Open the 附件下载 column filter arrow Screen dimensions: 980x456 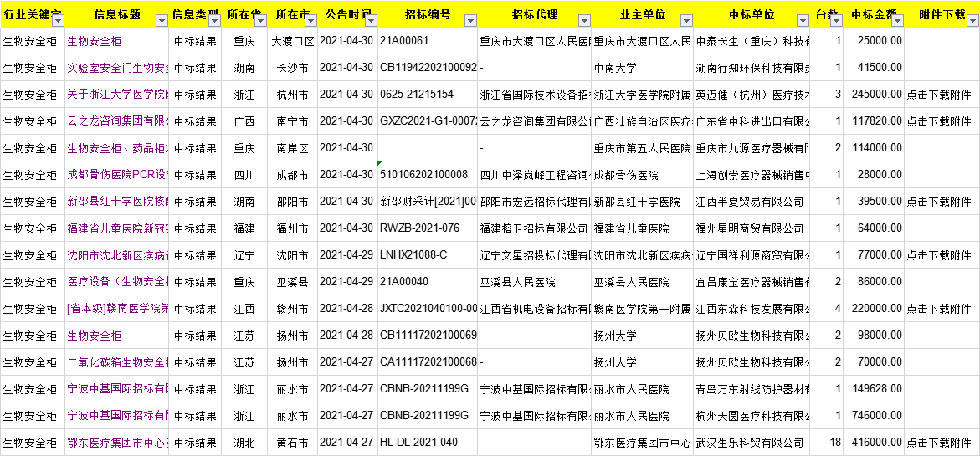pyautogui.click(x=971, y=20)
